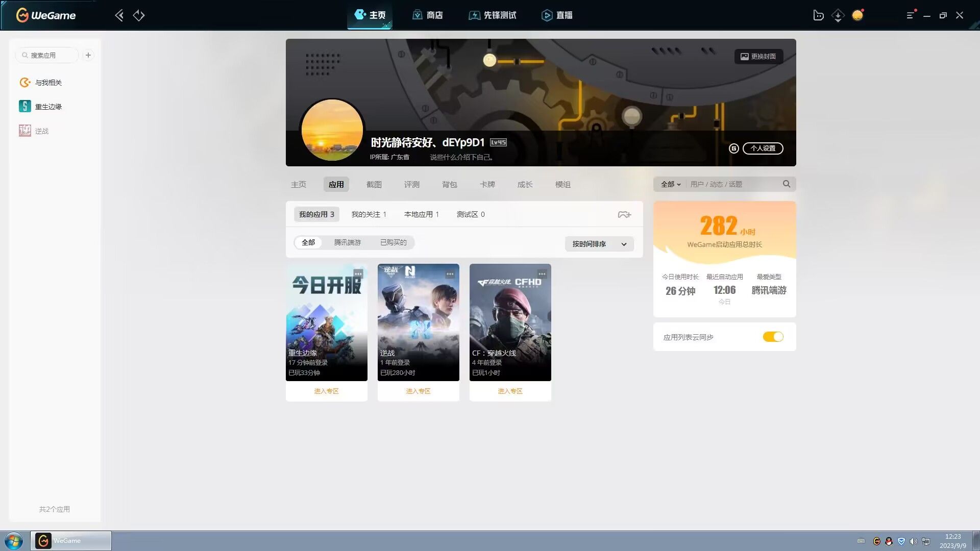Open more options on 逆战 card

click(x=450, y=274)
